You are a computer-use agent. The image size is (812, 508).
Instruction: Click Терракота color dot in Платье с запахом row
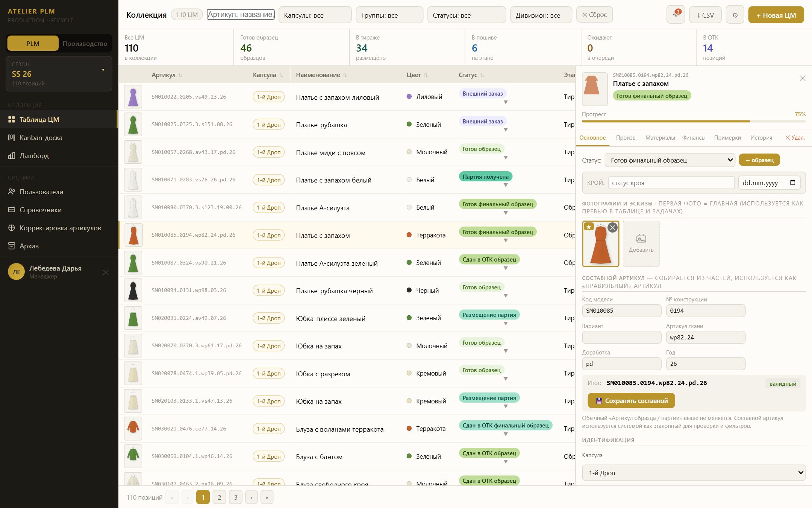click(x=409, y=235)
